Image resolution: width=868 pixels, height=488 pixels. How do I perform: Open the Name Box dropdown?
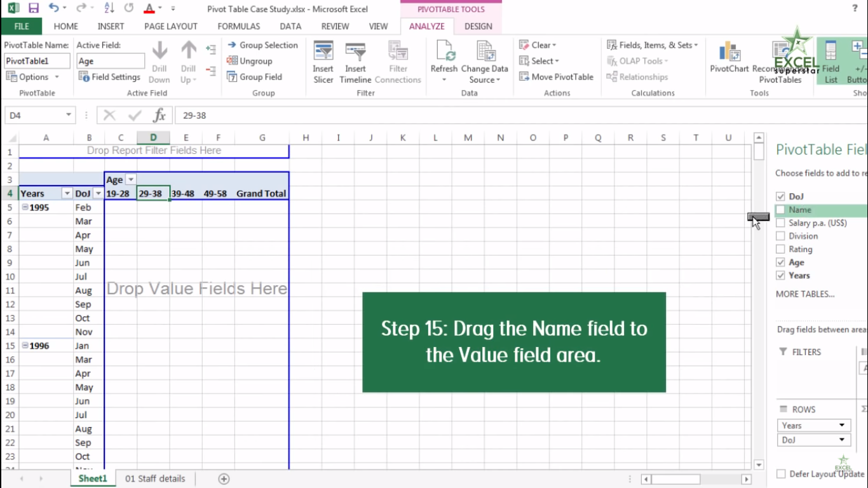[68, 116]
